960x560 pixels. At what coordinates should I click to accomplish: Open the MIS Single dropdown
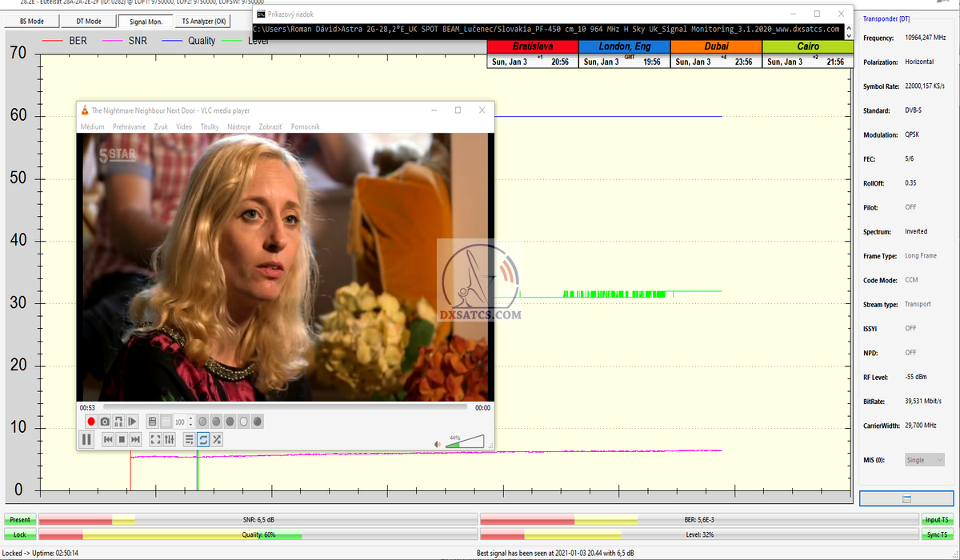pyautogui.click(x=924, y=460)
